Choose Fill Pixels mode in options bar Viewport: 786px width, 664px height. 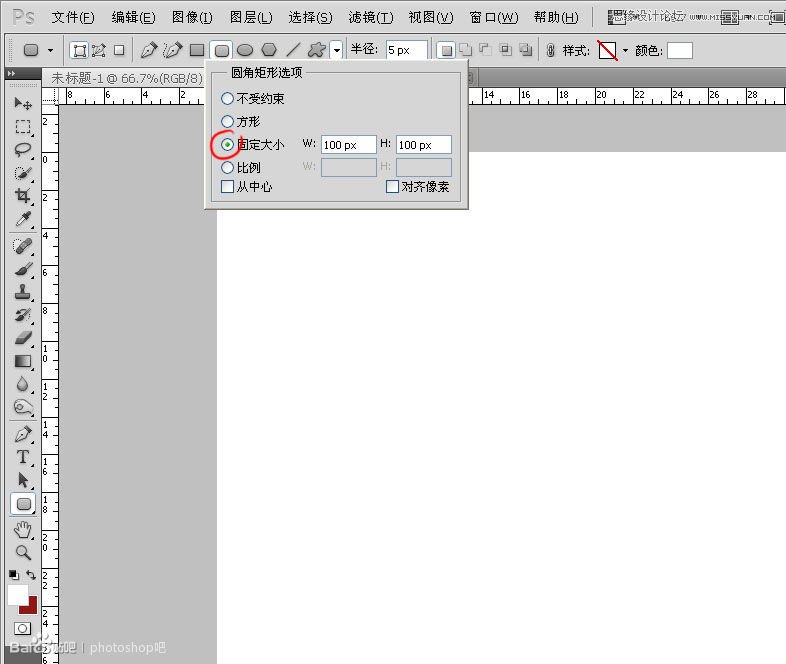[x=119, y=50]
